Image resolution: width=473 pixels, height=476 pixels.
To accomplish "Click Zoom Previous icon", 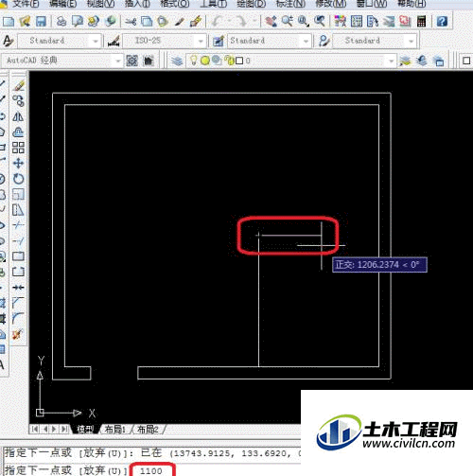I will (320, 22).
